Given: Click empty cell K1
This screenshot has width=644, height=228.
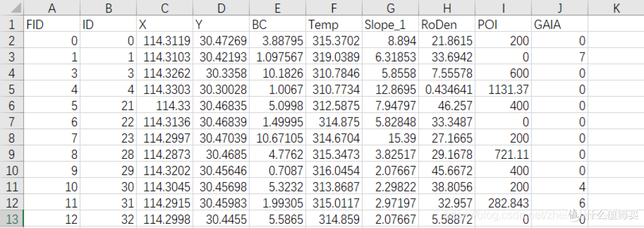Looking at the screenshot, I should tap(615, 24).
